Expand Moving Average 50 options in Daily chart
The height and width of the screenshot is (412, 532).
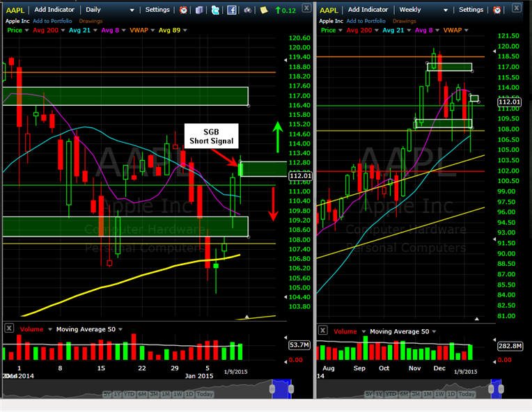coord(120,329)
